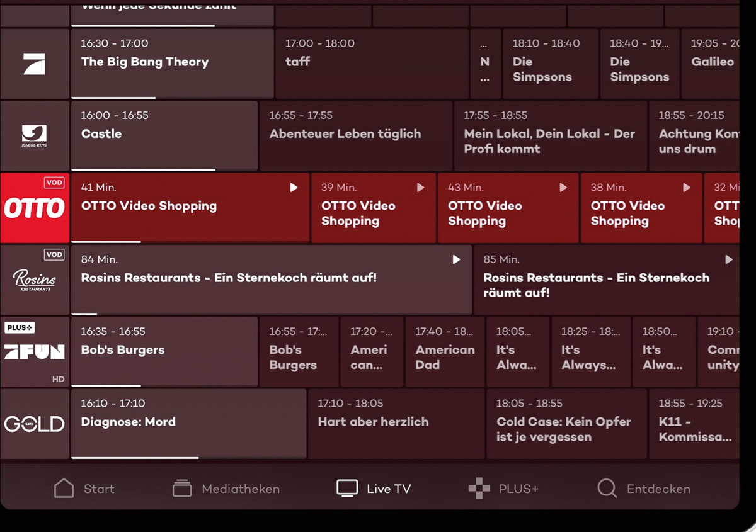The image size is (756, 532).
Task: Open Diagnose: Mord on Sat.1 Gold
Action: pyautogui.click(x=189, y=424)
